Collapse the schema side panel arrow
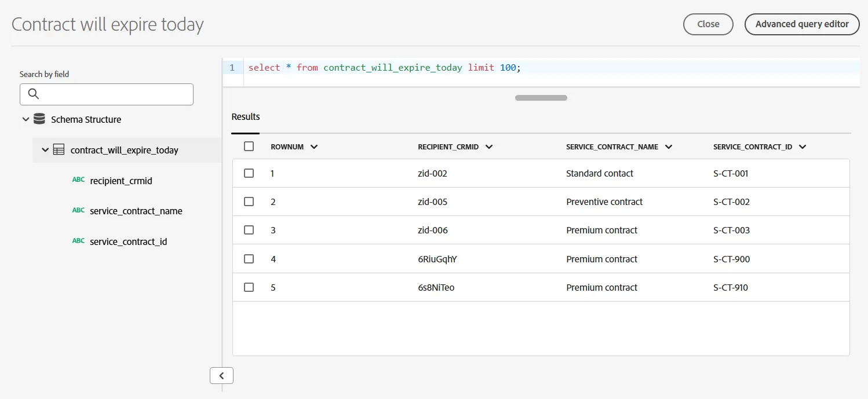Viewport: 868px width, 399px height. tap(221, 376)
